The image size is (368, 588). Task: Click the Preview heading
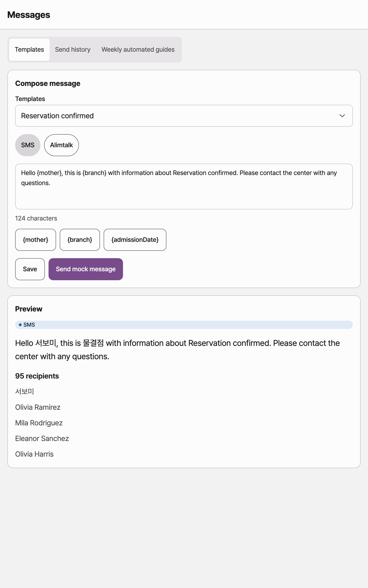pyautogui.click(x=29, y=309)
